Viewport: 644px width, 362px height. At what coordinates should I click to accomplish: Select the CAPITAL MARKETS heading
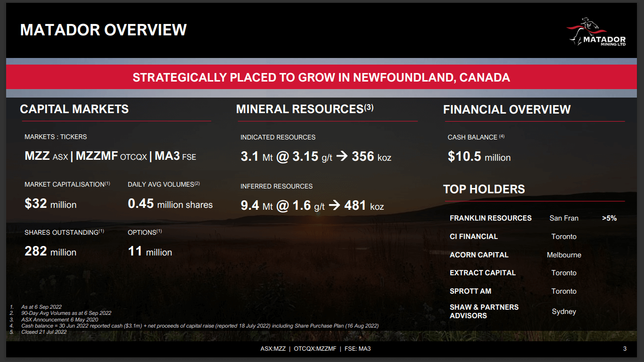[74, 109]
